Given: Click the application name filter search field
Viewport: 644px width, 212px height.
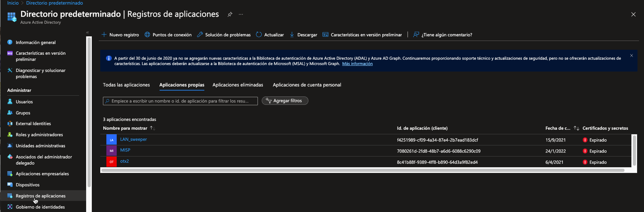Looking at the screenshot, I should pos(180,101).
